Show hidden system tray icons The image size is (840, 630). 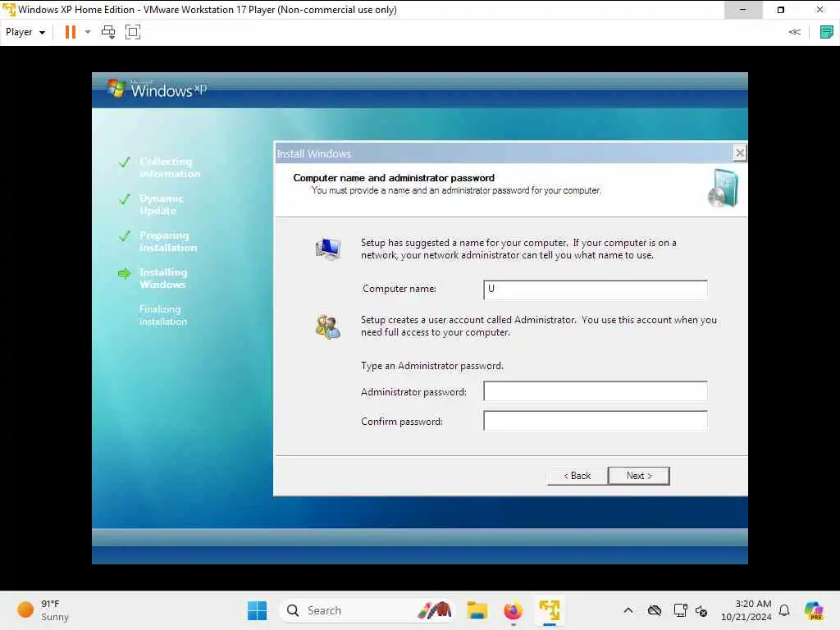(628, 610)
